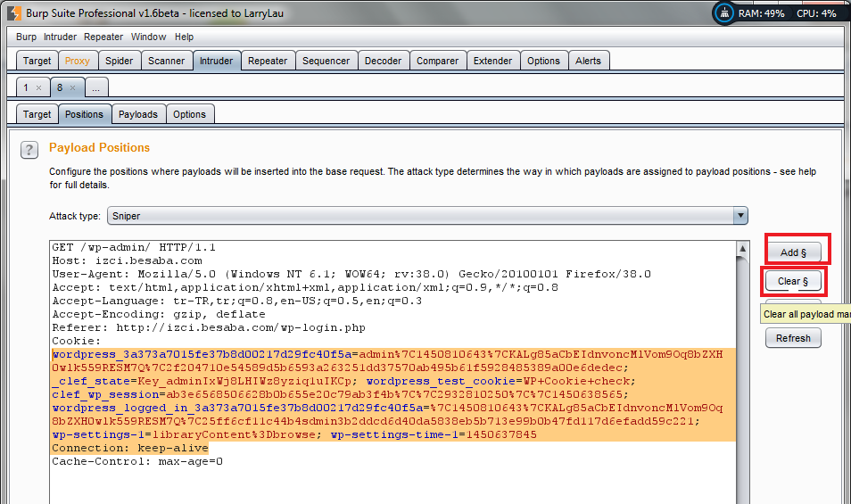Click the CPU: 4% indicator

(x=816, y=13)
